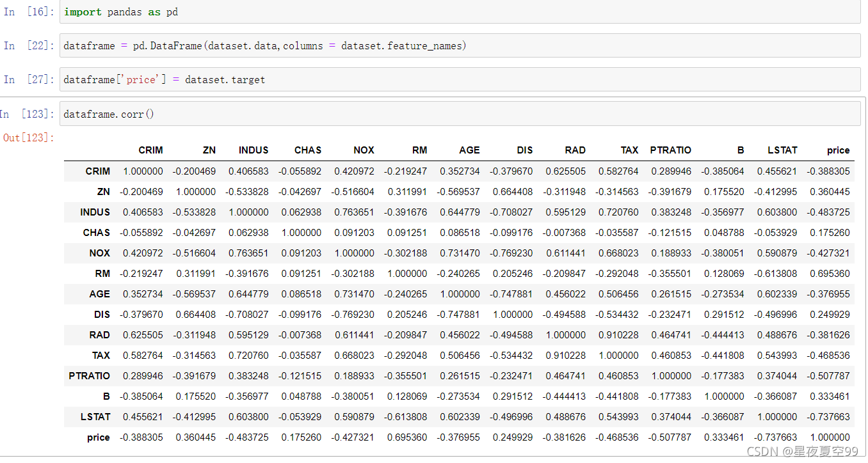Click the ZN row label

point(104,192)
